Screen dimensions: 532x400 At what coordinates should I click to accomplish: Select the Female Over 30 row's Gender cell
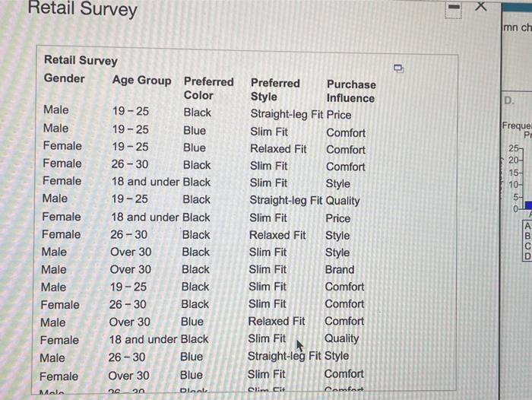tap(59, 376)
